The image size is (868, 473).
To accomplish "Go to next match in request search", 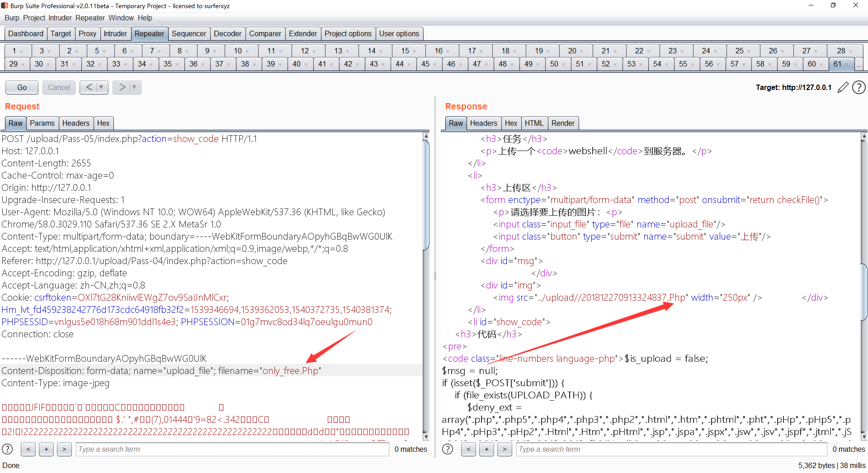I will click(64, 449).
